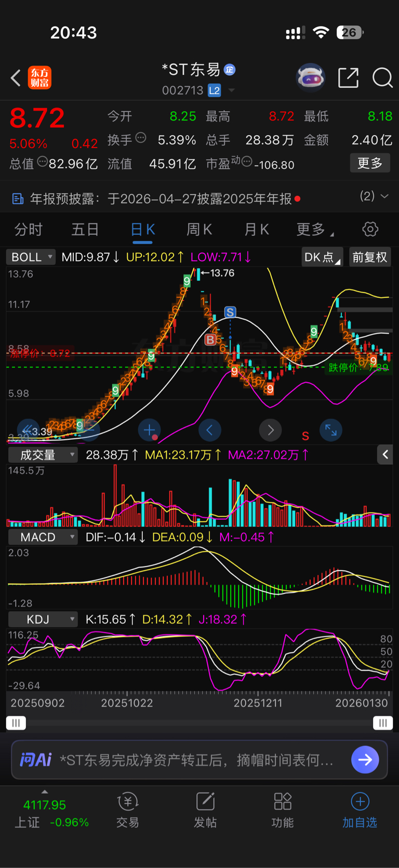This screenshot has width=399, height=868.
Task: Tap the 东方财富 orange logo
Action: 39,78
